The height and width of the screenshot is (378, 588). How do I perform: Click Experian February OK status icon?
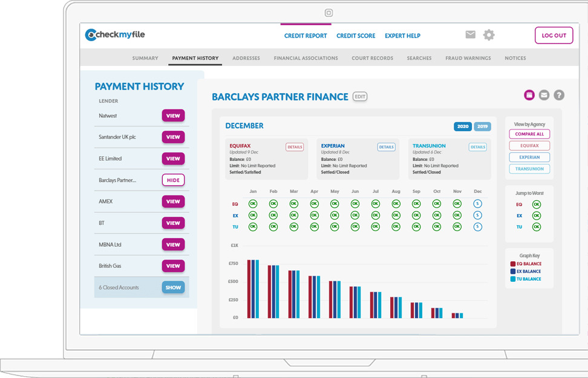click(x=273, y=215)
